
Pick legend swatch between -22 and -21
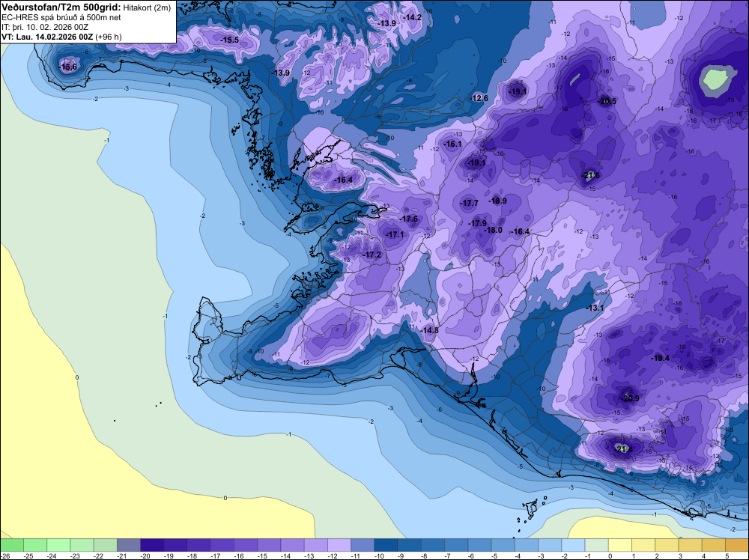coord(105,545)
